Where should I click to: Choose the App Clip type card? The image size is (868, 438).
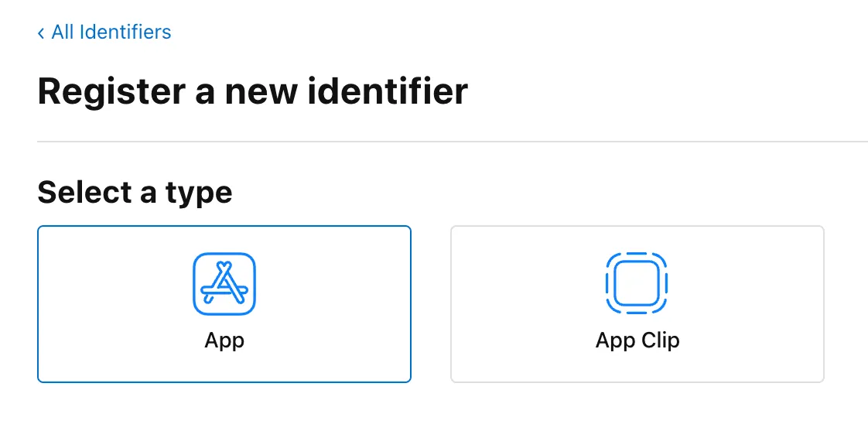(x=637, y=304)
